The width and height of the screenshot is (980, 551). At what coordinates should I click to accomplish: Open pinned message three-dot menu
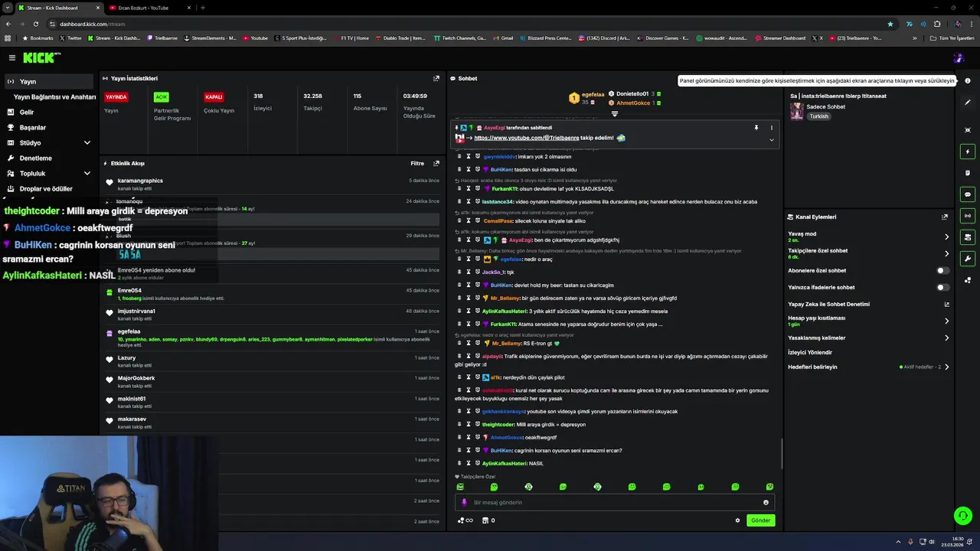pyautogui.click(x=771, y=128)
